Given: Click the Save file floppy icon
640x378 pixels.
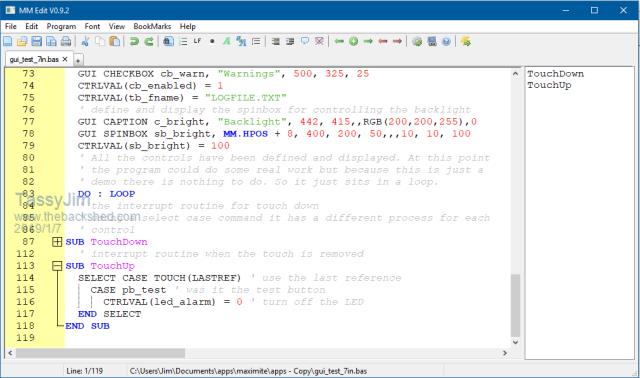Looking at the screenshot, I should coord(36,41).
